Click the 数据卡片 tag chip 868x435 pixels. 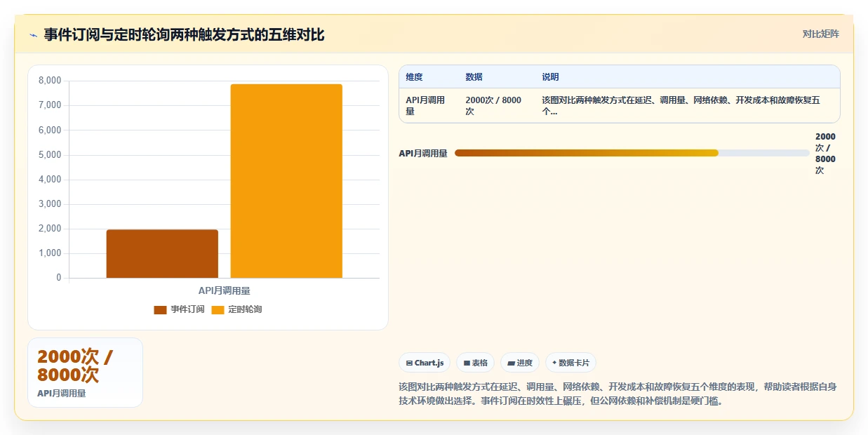point(570,363)
